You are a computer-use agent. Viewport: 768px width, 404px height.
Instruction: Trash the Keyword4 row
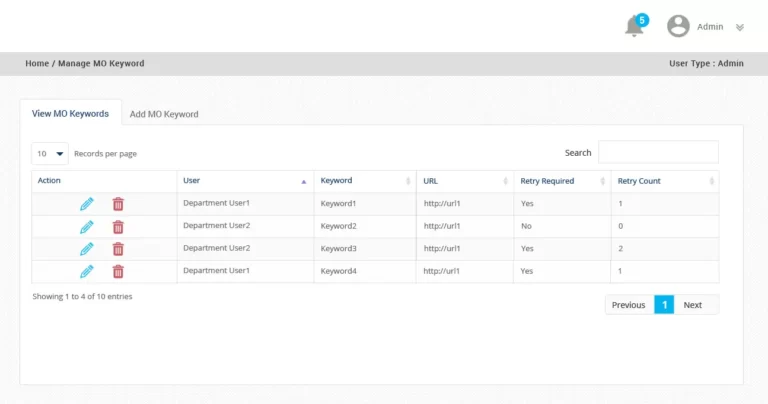[118, 272]
